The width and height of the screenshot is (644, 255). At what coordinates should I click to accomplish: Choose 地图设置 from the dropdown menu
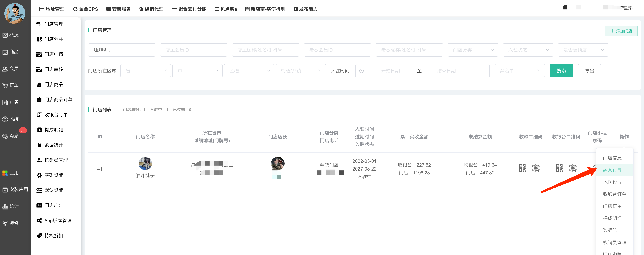tap(612, 182)
